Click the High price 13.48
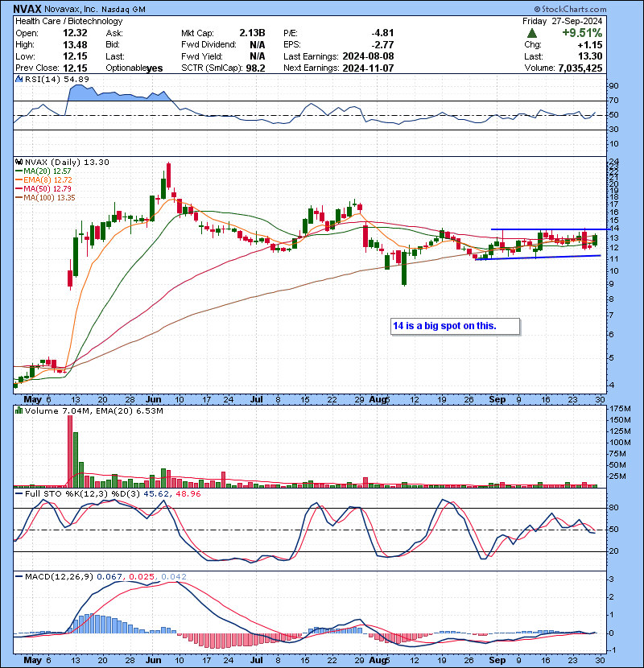Viewport: 644px width, 668px height. tap(75, 45)
